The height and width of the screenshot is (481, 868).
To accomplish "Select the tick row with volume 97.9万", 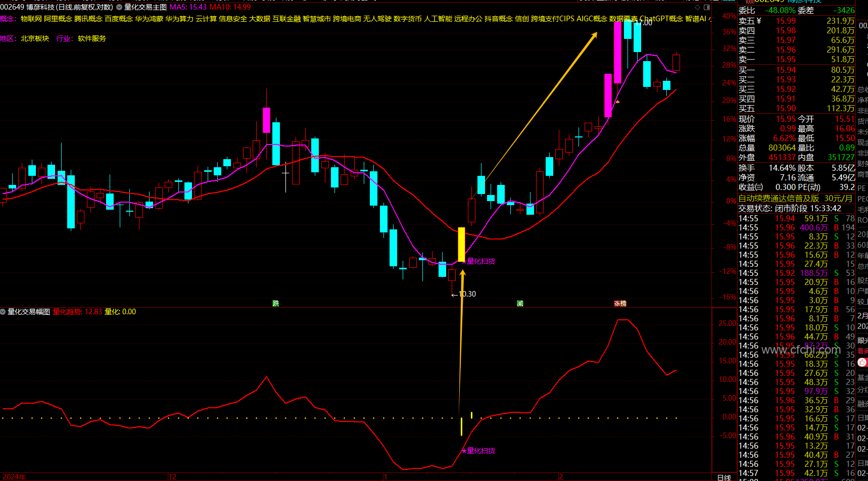I will pyautogui.click(x=796, y=391).
